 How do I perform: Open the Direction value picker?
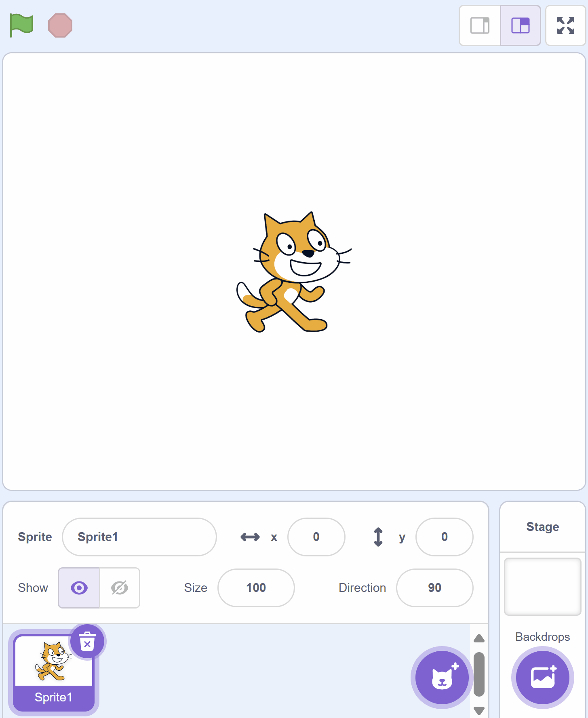click(x=434, y=588)
